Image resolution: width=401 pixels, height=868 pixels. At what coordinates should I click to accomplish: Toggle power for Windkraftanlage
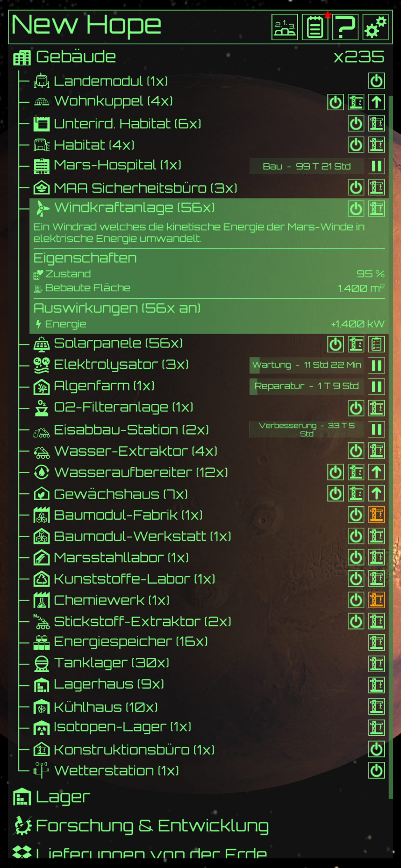click(356, 209)
